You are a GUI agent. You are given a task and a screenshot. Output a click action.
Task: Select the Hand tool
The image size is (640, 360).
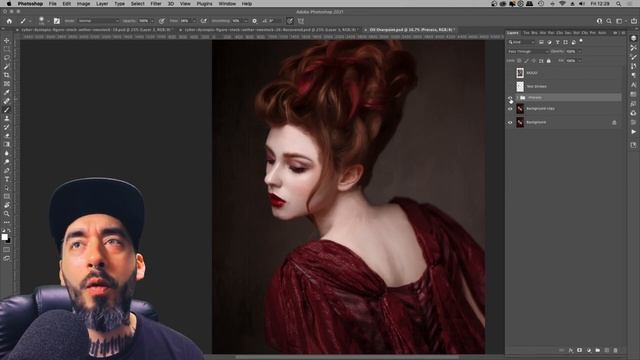click(x=7, y=205)
